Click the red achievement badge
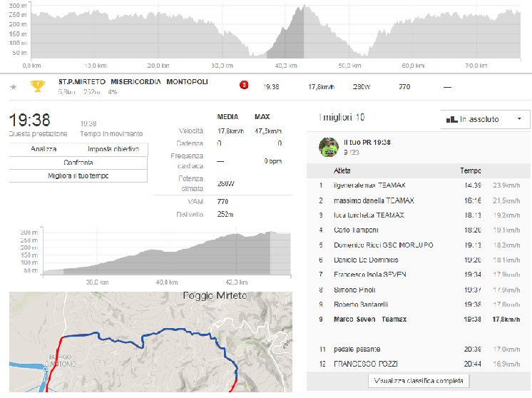Image resolution: width=532 pixels, height=398 pixels. 244,86
